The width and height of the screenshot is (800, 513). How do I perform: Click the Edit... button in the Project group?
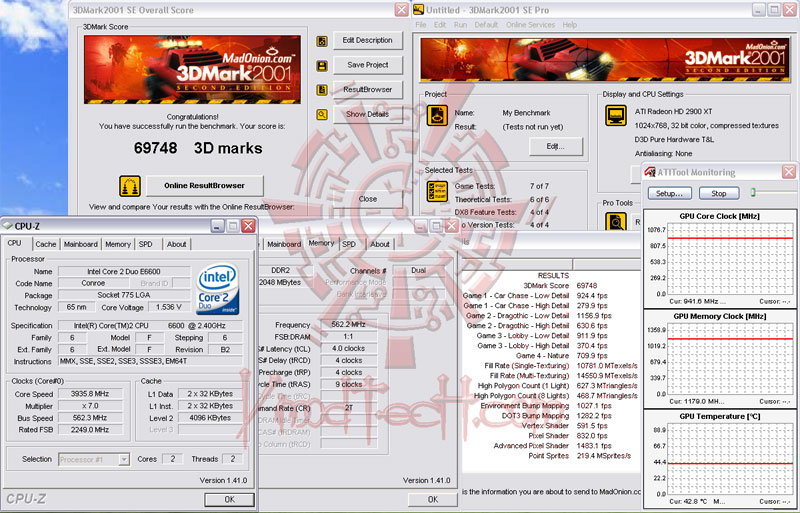pyautogui.click(x=556, y=146)
